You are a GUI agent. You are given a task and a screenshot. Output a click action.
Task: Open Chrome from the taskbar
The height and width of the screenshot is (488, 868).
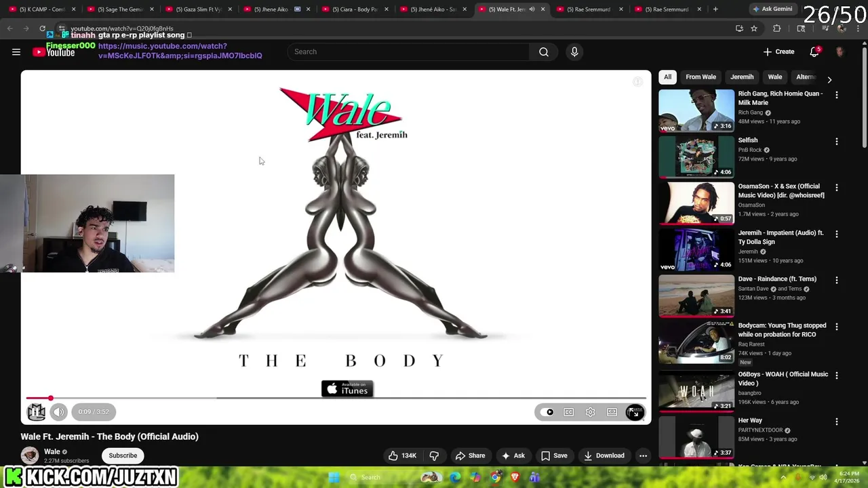click(x=496, y=477)
